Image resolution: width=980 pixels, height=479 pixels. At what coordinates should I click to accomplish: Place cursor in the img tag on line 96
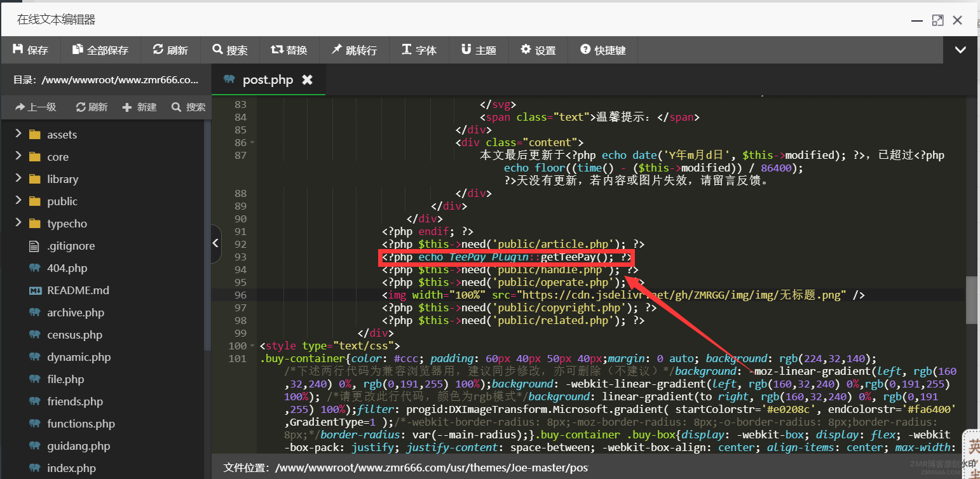pyautogui.click(x=623, y=295)
